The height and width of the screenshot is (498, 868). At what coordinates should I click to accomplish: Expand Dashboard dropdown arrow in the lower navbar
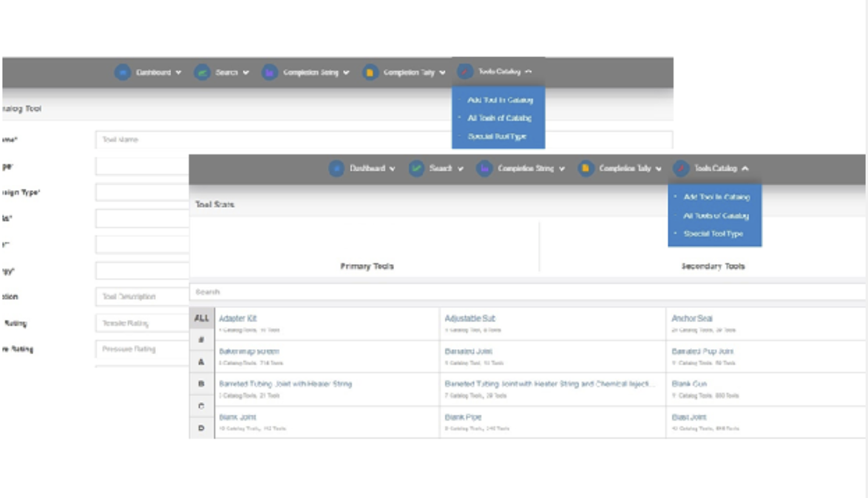click(x=393, y=169)
